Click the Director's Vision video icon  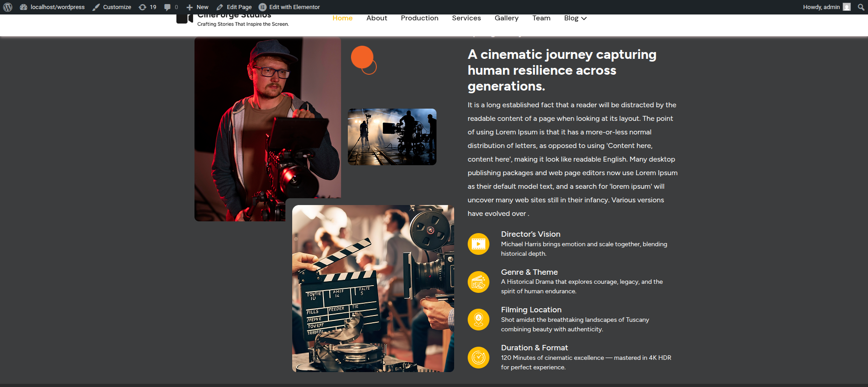pyautogui.click(x=478, y=244)
